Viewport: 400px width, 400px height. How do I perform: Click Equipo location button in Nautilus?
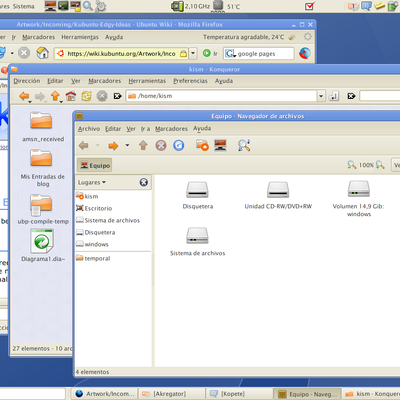click(95, 165)
